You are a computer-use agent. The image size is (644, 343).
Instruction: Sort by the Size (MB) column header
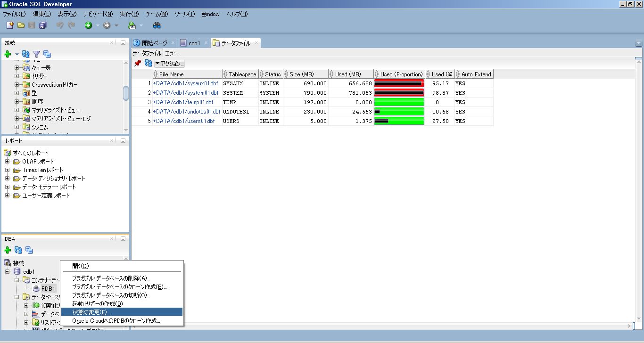305,74
